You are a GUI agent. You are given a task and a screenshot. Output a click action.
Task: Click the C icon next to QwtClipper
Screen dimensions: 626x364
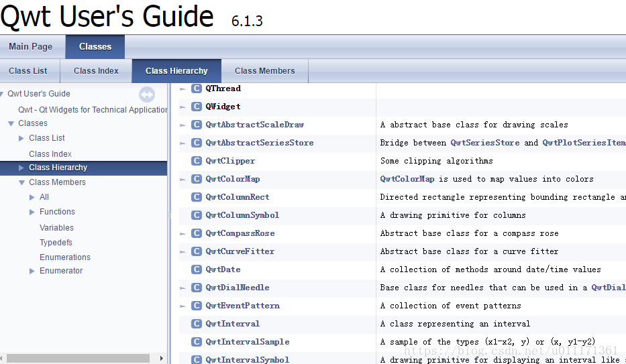pos(197,161)
